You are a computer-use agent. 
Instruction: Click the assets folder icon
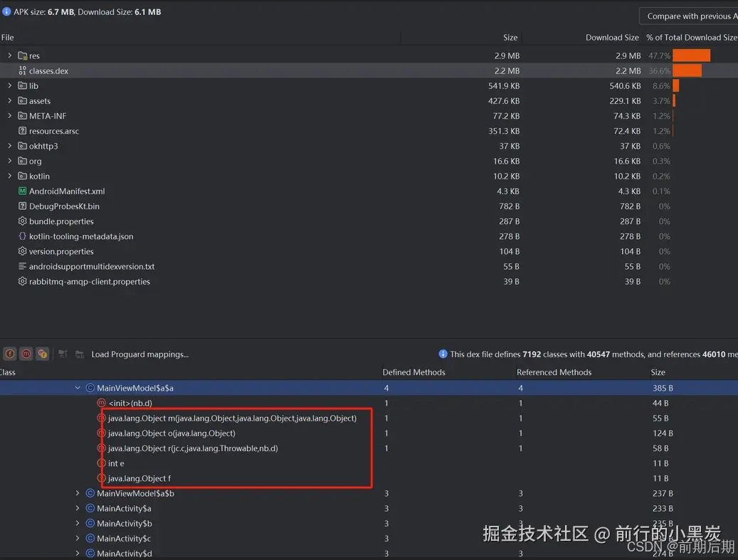click(22, 101)
